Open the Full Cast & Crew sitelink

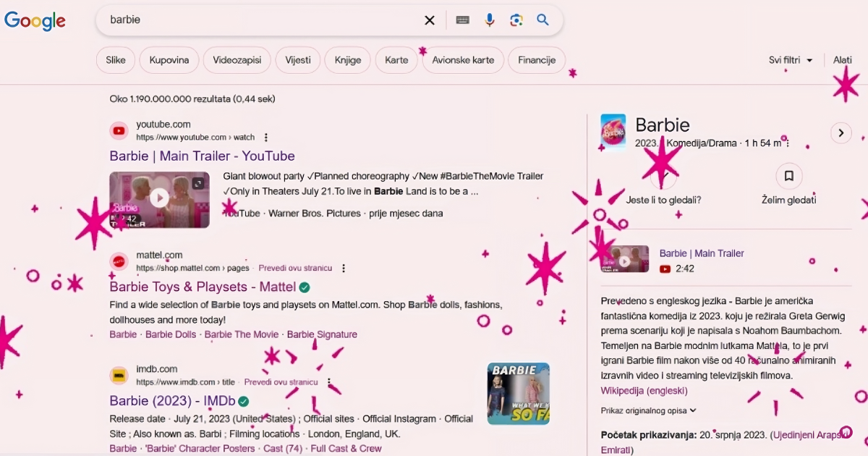click(x=346, y=449)
